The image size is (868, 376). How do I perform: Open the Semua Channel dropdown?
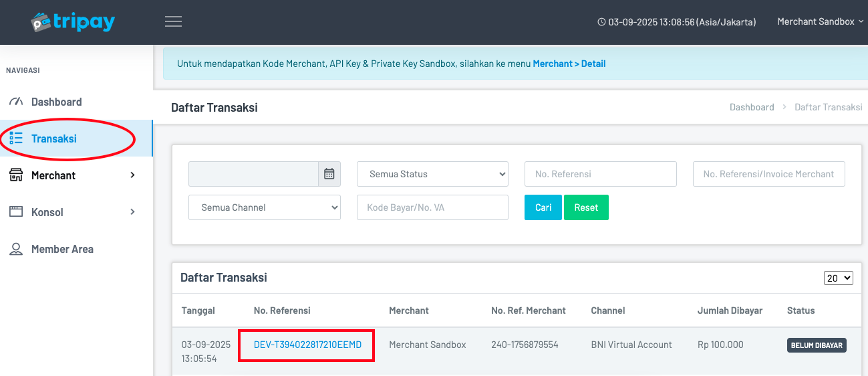[x=265, y=207]
